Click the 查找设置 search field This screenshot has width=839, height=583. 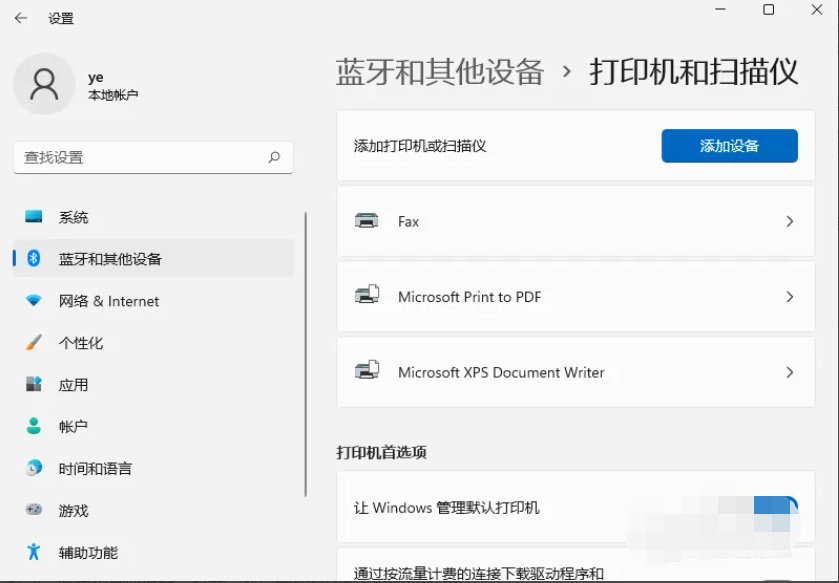tap(140, 158)
